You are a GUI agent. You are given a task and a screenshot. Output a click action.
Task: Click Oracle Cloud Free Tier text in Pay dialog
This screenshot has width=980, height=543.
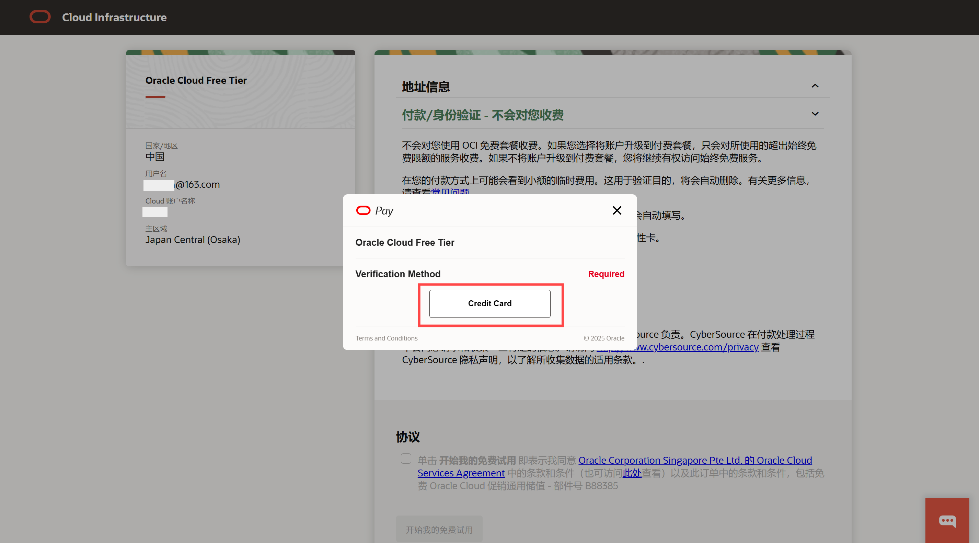click(x=405, y=242)
